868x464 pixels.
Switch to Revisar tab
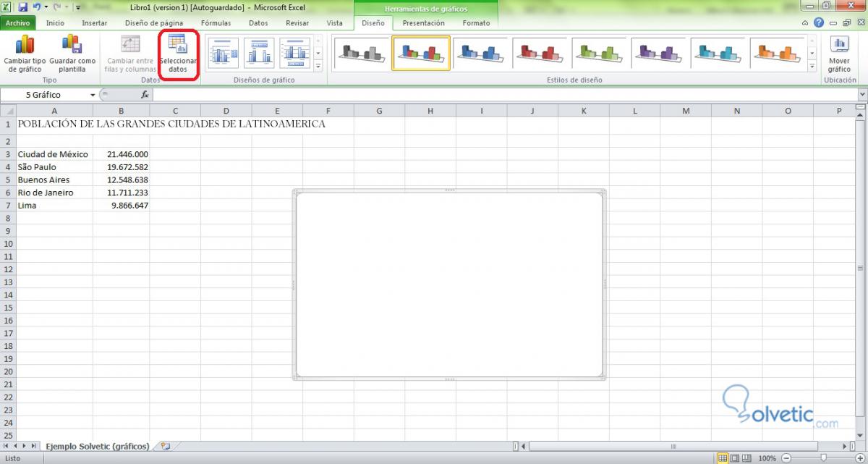coord(297,22)
